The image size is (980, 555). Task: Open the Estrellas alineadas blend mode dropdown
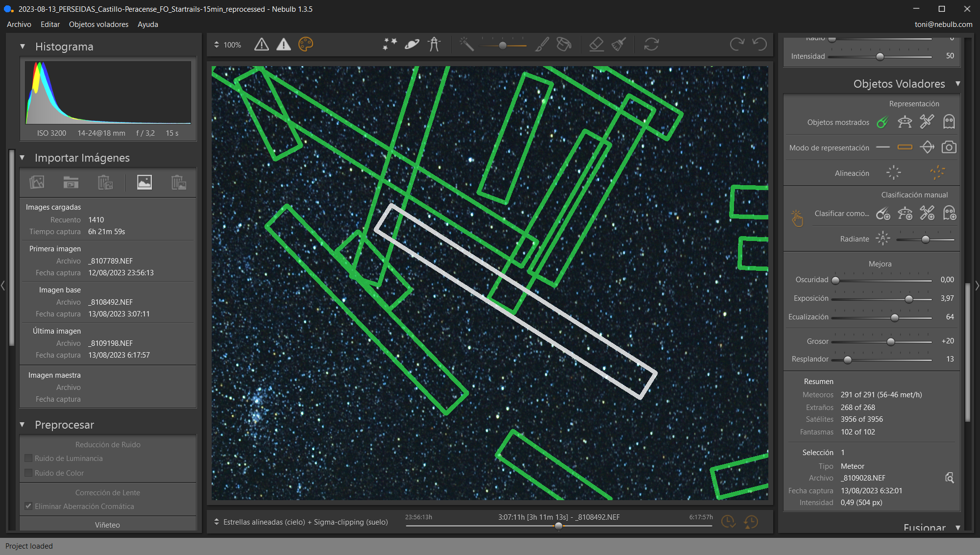click(217, 522)
